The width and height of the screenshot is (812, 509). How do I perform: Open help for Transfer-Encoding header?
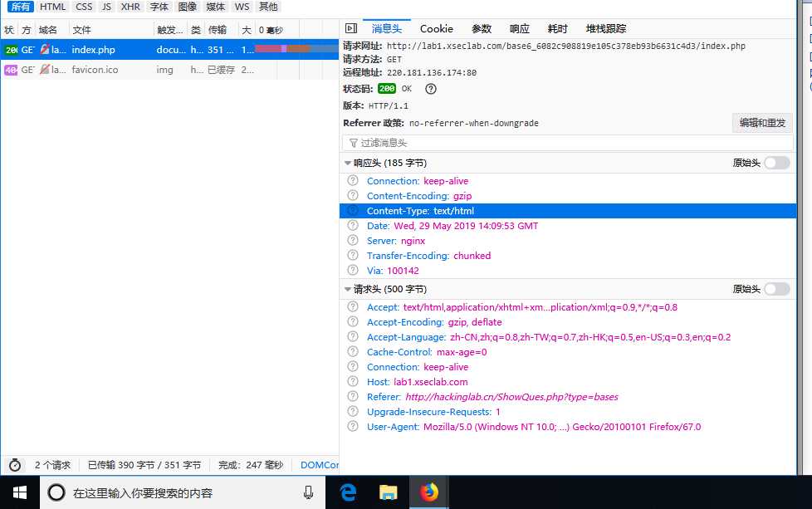coord(353,255)
